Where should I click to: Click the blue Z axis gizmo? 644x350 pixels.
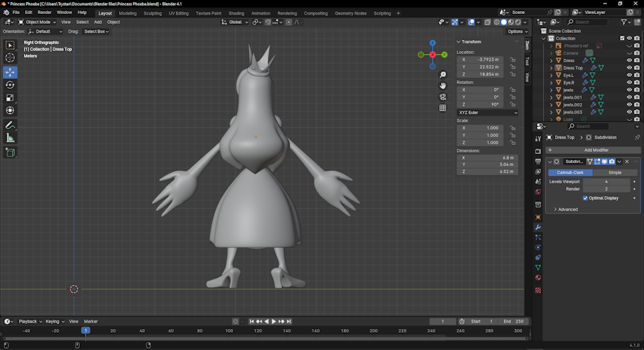433,43
